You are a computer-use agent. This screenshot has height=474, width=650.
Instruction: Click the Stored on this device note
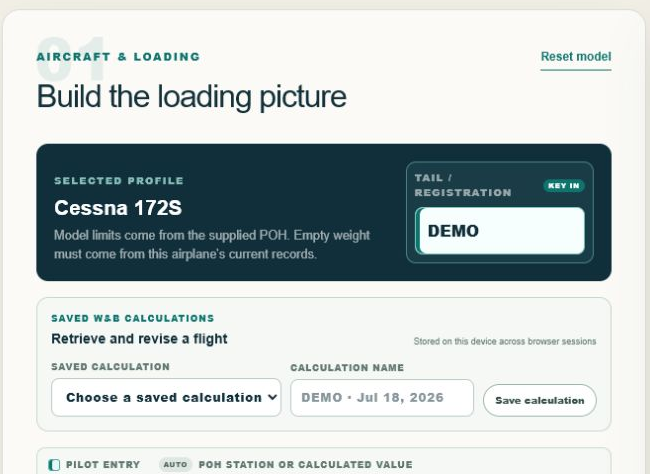505,341
